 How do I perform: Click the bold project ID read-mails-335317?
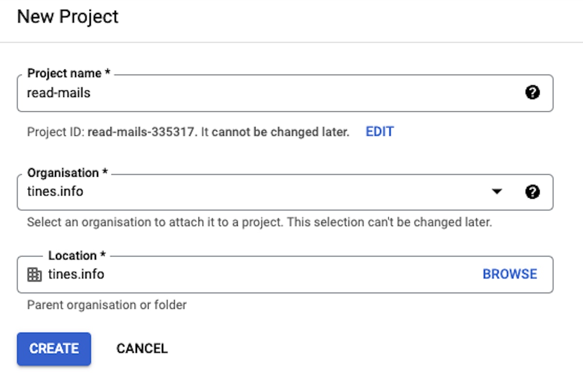pos(142,132)
